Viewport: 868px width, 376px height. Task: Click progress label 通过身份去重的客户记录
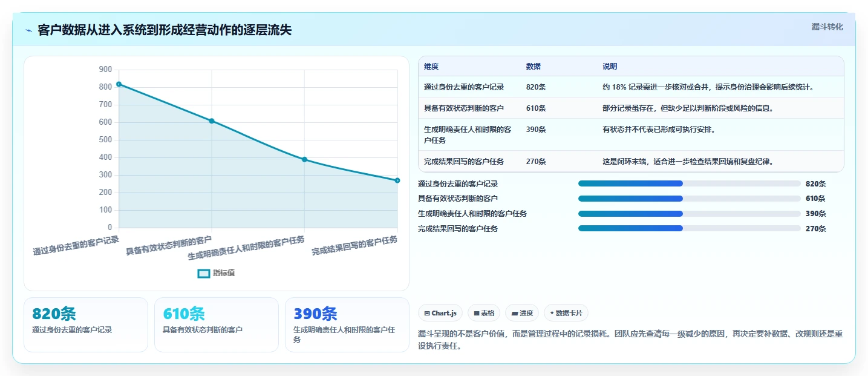click(x=458, y=183)
